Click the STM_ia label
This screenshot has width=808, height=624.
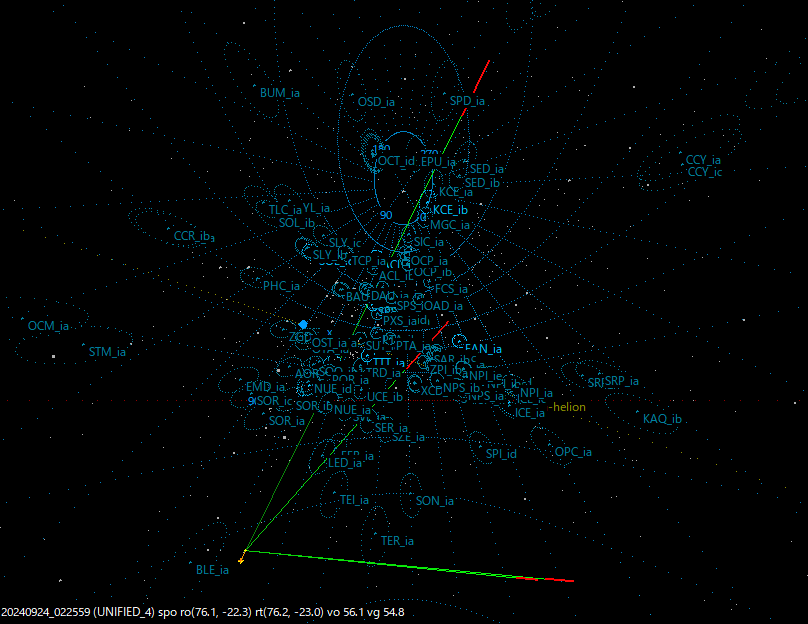click(x=108, y=351)
